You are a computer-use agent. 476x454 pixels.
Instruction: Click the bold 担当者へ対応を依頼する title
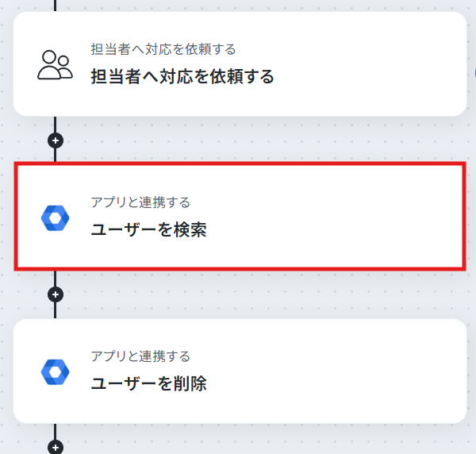click(x=182, y=77)
